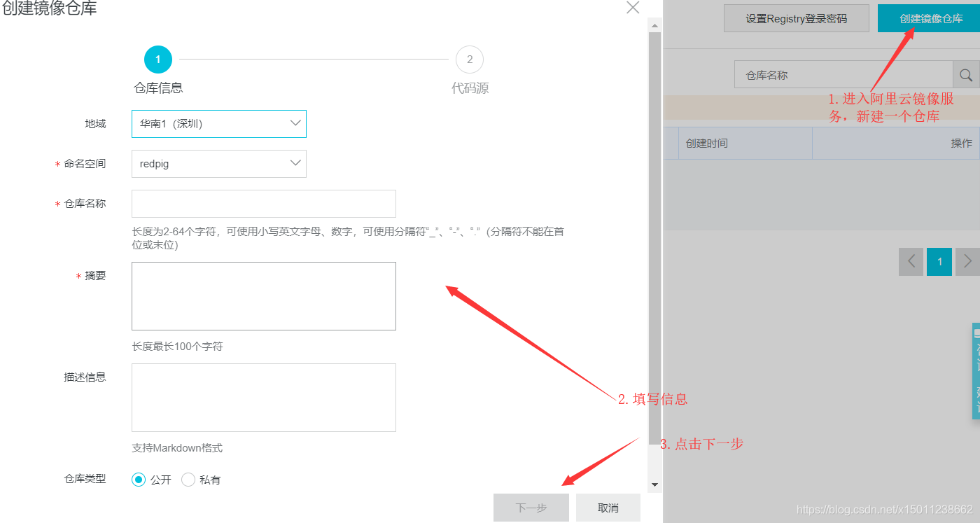Click the dialog scrollbar up arrow
The height and width of the screenshot is (523, 980).
pyautogui.click(x=655, y=26)
